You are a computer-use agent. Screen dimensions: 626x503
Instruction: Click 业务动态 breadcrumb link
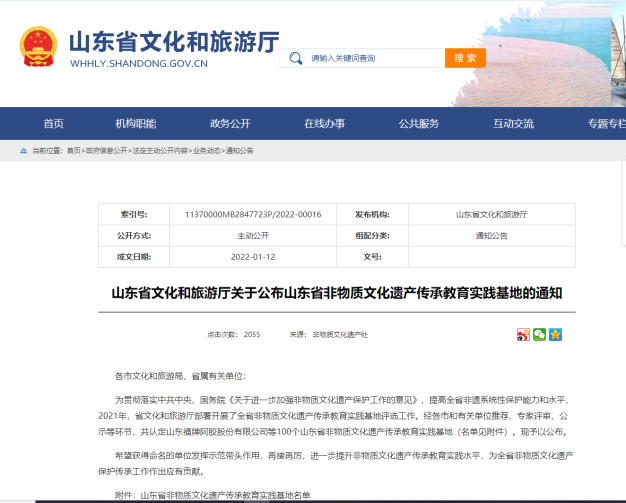[x=206, y=151]
